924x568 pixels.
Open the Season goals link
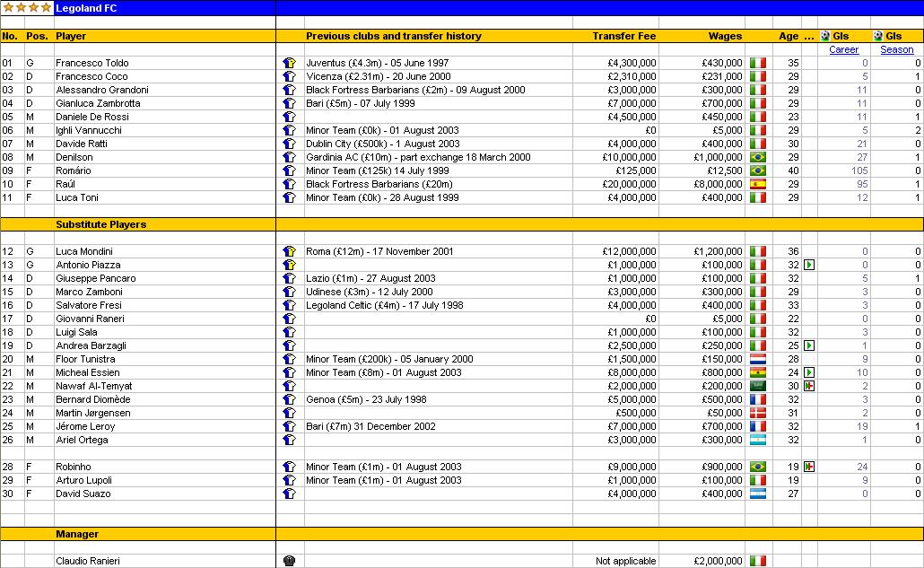(896, 49)
